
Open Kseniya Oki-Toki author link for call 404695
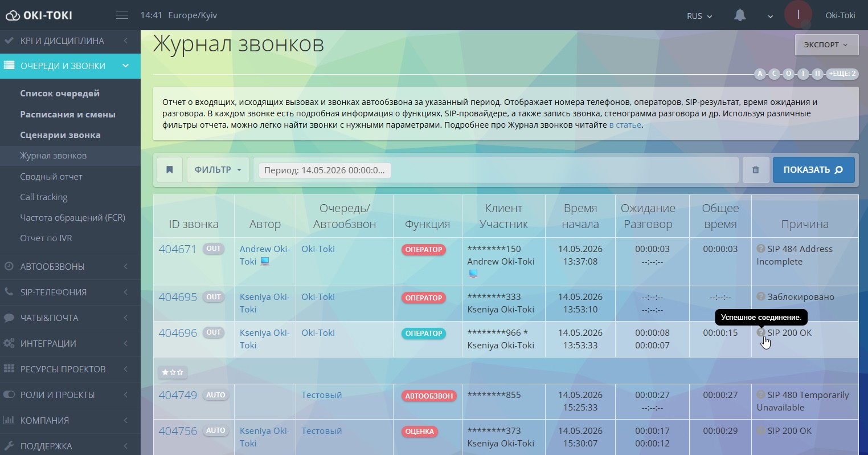point(264,303)
